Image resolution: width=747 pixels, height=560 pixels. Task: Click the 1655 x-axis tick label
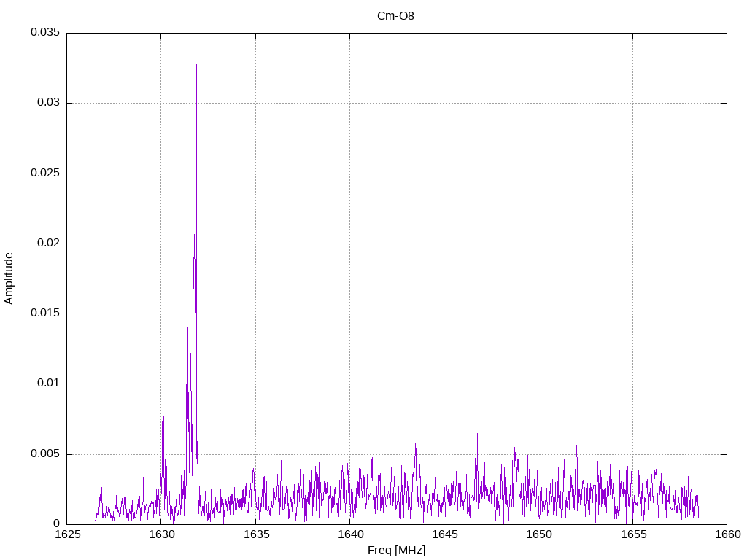click(x=632, y=535)
